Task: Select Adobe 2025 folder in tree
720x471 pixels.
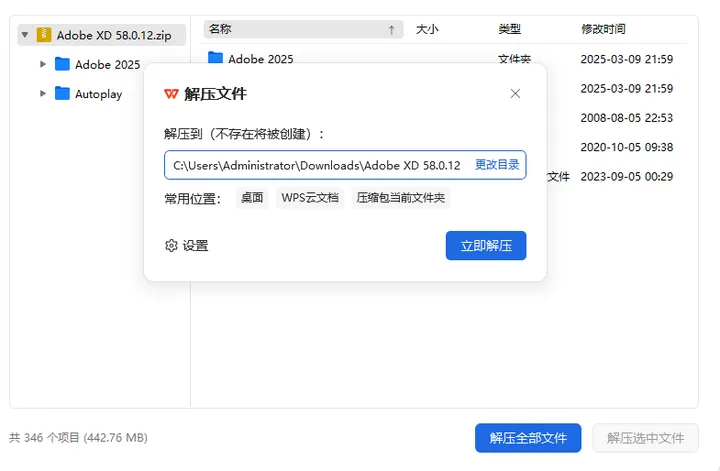Action: pyautogui.click(x=107, y=64)
